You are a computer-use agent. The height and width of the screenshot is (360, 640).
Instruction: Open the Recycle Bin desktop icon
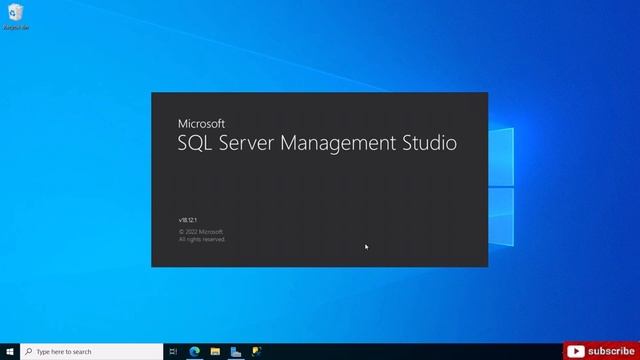(16, 16)
